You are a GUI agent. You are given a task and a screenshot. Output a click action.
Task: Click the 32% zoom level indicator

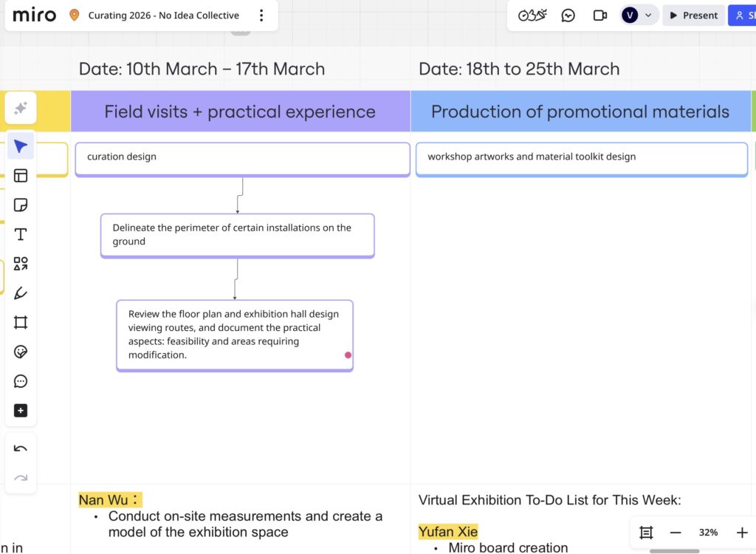point(708,533)
